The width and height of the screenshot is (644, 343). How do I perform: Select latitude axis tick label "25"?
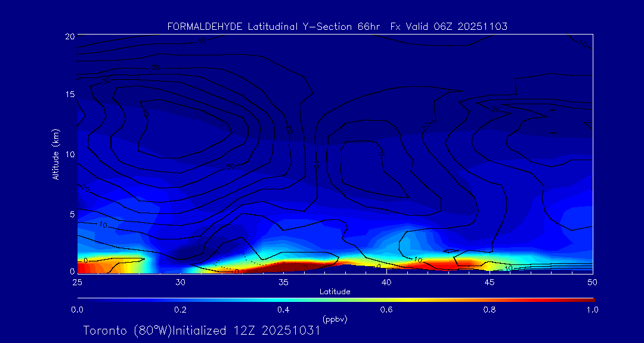[x=76, y=282]
